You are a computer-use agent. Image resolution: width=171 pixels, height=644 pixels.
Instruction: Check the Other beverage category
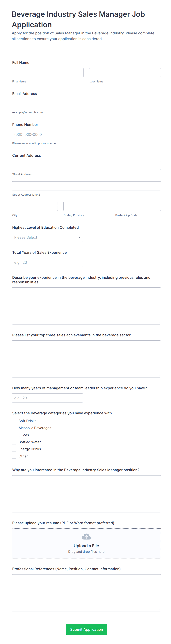[14, 456]
